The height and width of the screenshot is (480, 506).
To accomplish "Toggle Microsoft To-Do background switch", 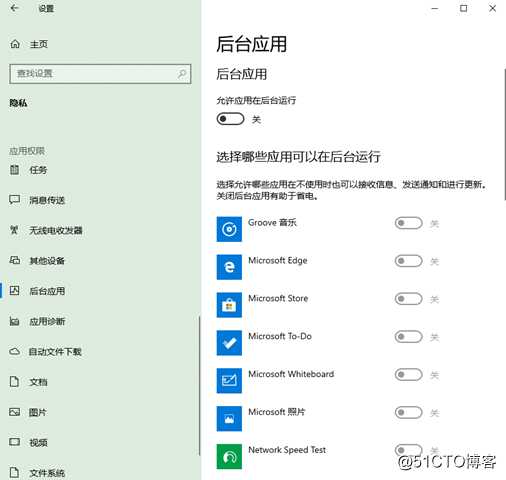I will pos(408,337).
